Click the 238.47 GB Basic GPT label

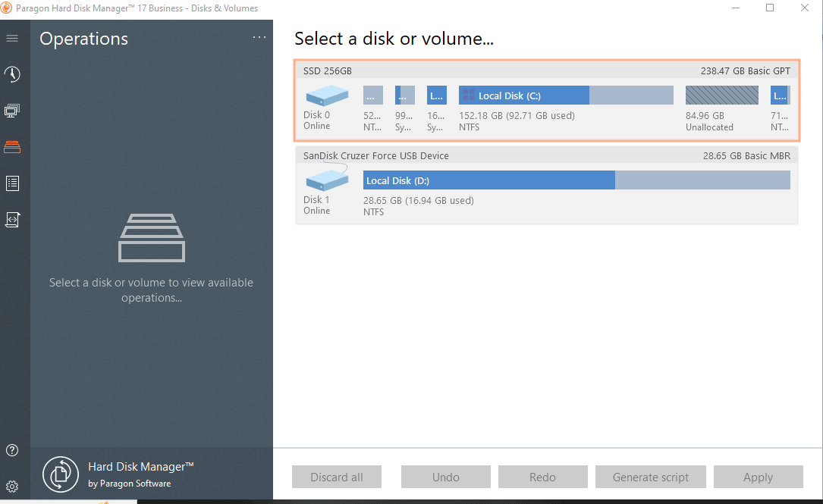(x=746, y=70)
